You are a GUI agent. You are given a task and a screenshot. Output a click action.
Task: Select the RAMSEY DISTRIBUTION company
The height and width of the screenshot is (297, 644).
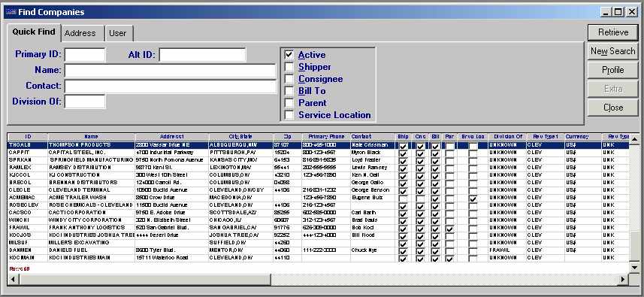point(319,168)
